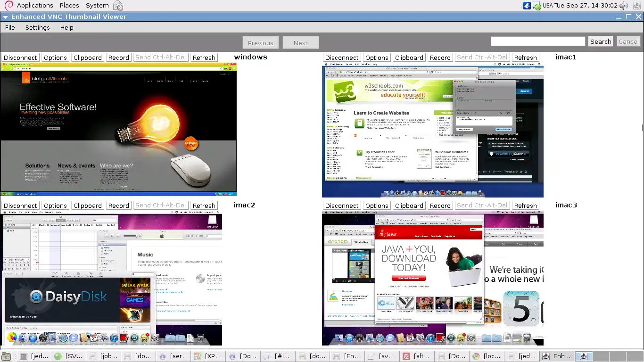
Task: Open Options for the imac2 host
Action: coord(55,206)
